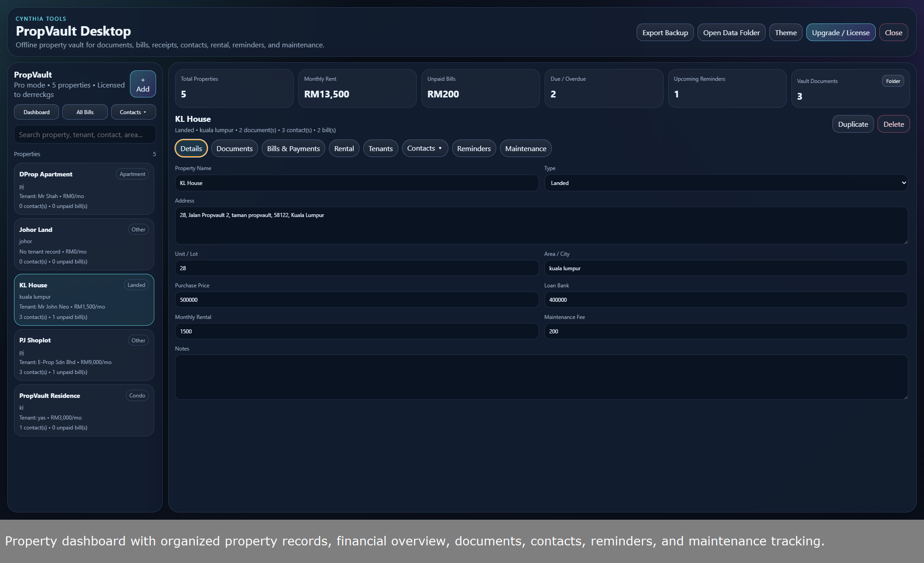
Task: Expand the Contacts tab dropdown
Action: tap(425, 148)
